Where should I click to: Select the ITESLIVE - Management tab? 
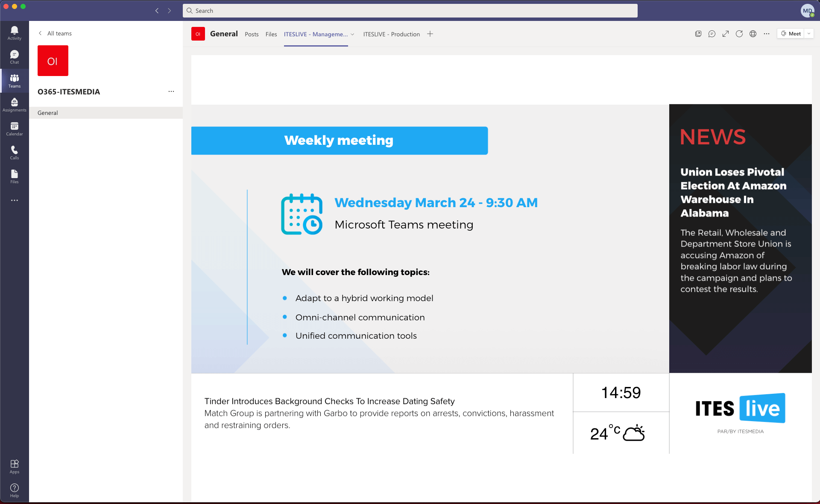click(x=316, y=34)
